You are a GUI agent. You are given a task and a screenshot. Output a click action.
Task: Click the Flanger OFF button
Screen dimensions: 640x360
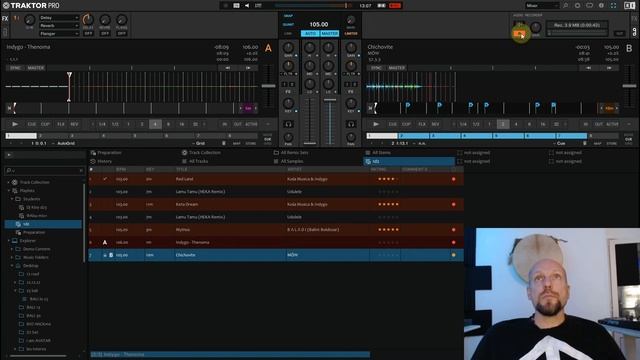click(x=122, y=33)
